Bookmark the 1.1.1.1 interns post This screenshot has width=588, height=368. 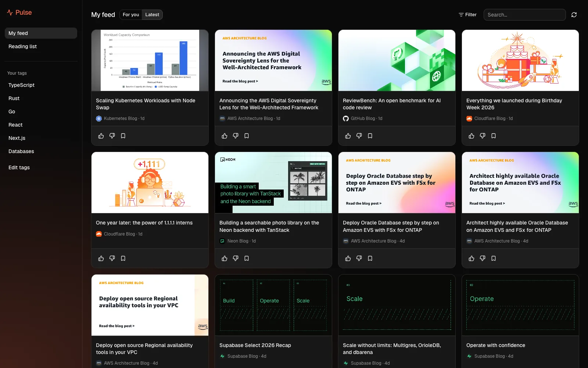click(x=123, y=258)
